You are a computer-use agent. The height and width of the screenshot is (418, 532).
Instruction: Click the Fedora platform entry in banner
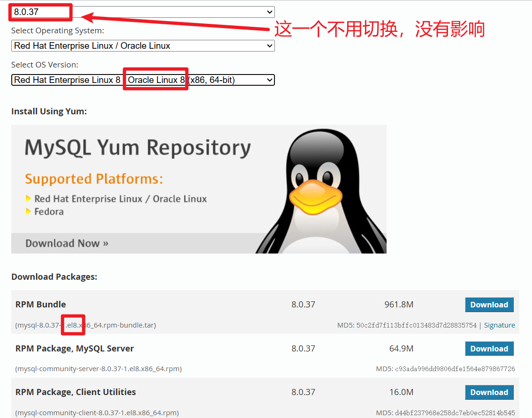pos(49,211)
